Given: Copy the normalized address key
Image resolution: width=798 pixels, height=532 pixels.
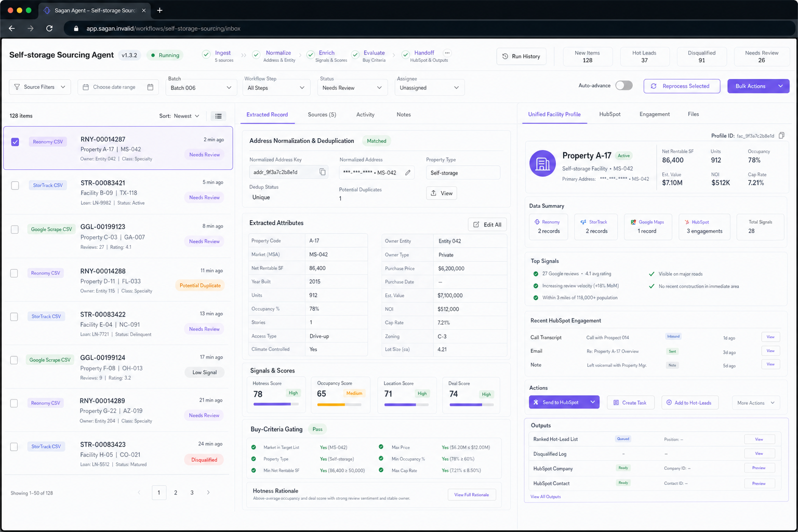Looking at the screenshot, I should (x=322, y=172).
